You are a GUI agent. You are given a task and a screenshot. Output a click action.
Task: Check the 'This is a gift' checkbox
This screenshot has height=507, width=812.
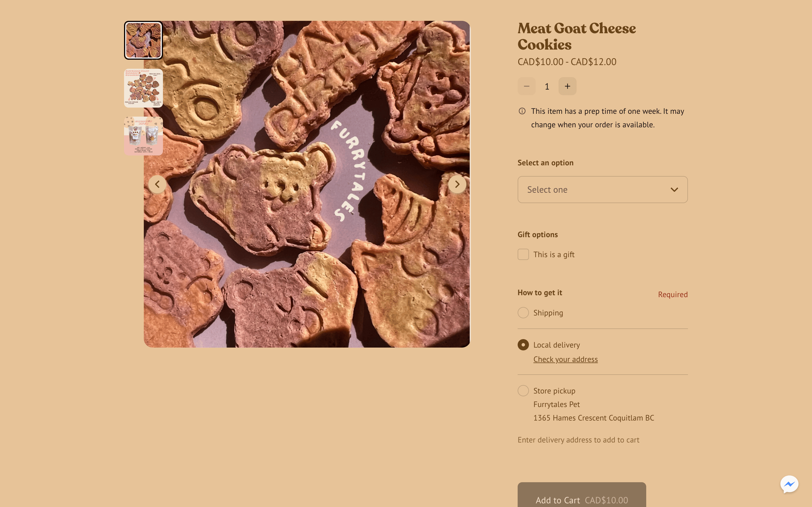[x=523, y=255]
